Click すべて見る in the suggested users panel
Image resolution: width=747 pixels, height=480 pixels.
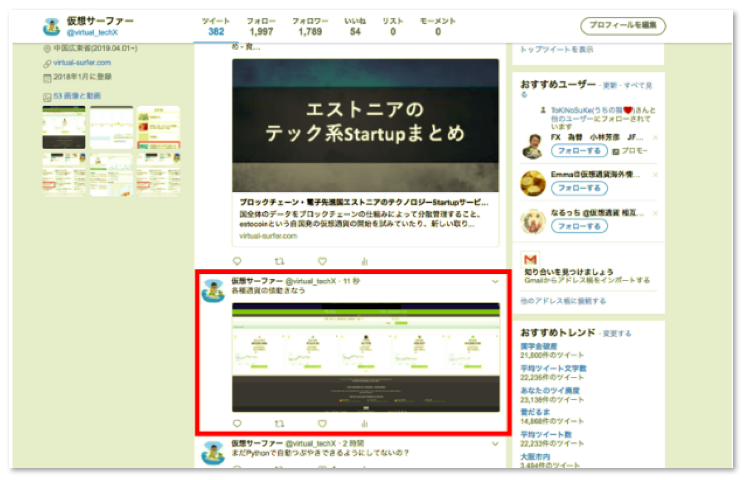coord(637,86)
